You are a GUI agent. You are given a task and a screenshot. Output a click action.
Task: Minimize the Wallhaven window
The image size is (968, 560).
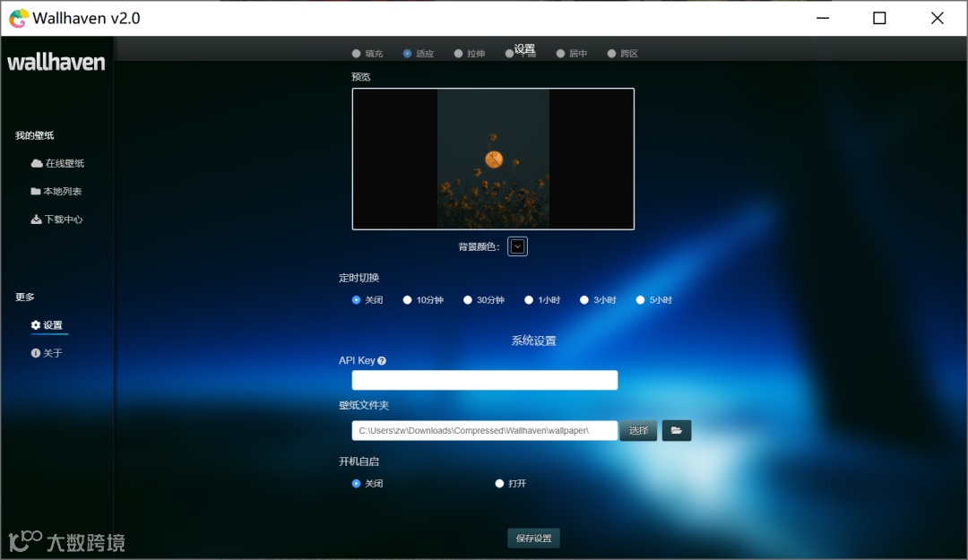point(822,18)
